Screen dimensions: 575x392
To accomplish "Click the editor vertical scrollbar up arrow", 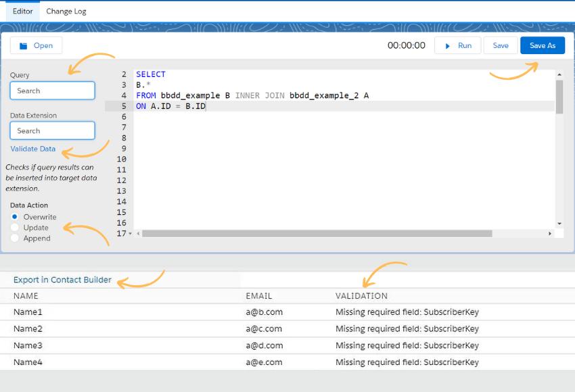I will click(559, 74).
